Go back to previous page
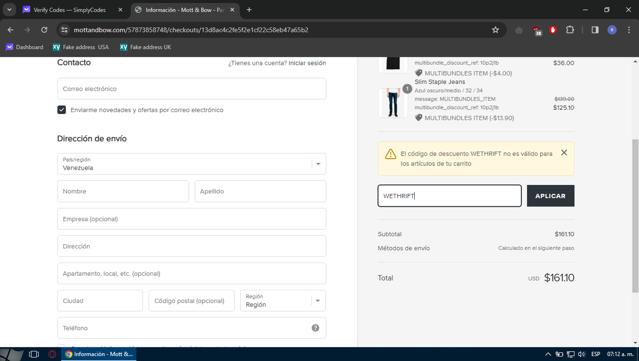 11,30
